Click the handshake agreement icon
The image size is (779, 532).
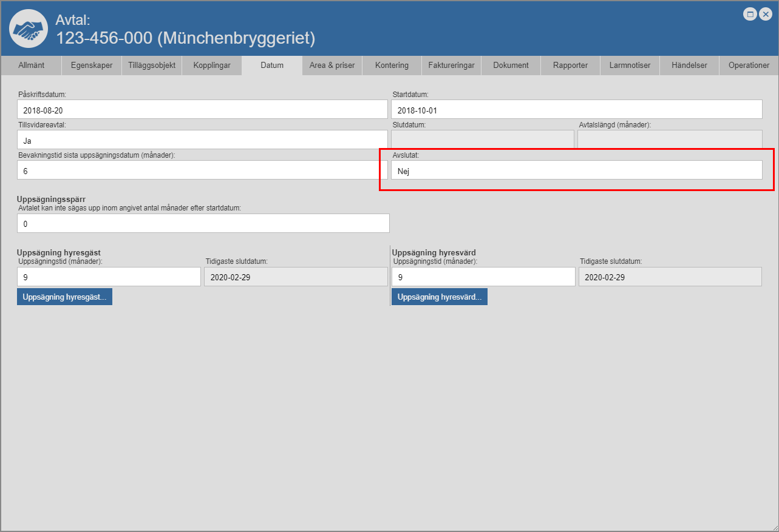coord(29,29)
